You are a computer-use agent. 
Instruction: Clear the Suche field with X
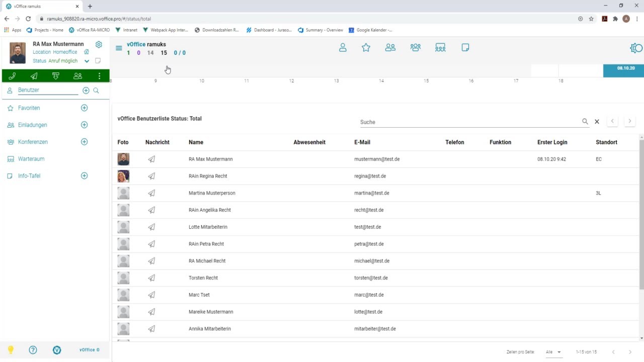597,122
